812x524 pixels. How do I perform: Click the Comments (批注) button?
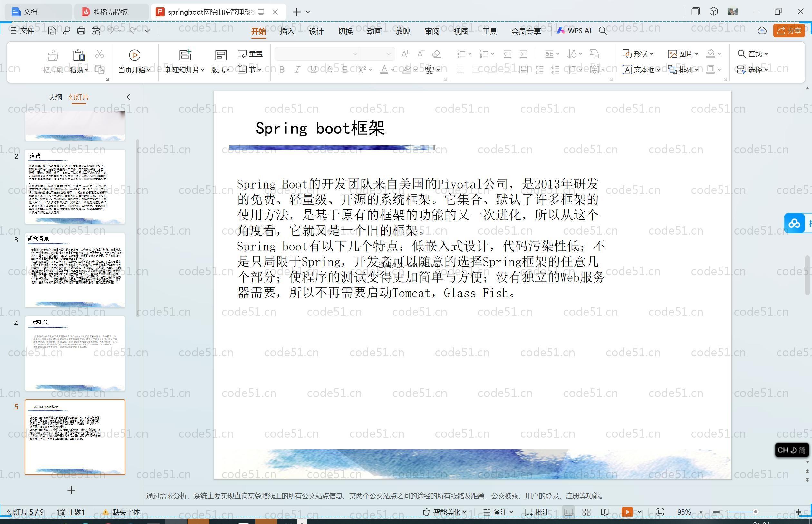[537, 512]
